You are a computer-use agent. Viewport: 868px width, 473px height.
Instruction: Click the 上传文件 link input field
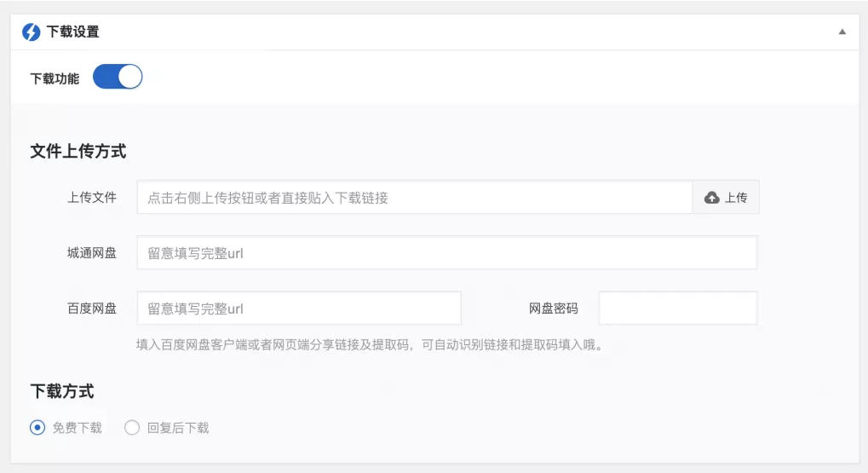coord(415,197)
